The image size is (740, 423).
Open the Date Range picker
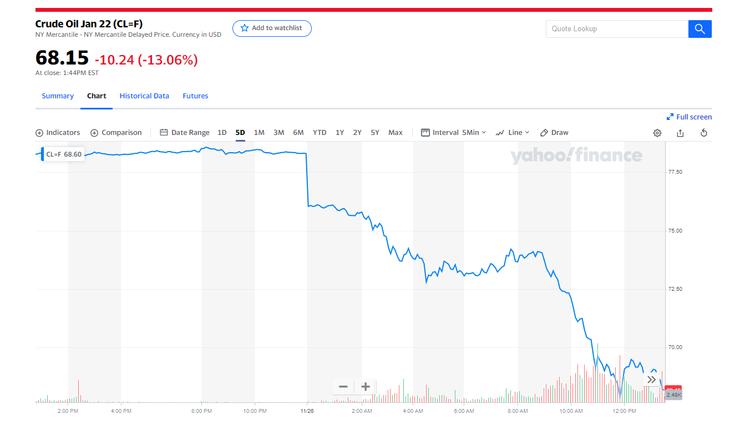point(185,132)
